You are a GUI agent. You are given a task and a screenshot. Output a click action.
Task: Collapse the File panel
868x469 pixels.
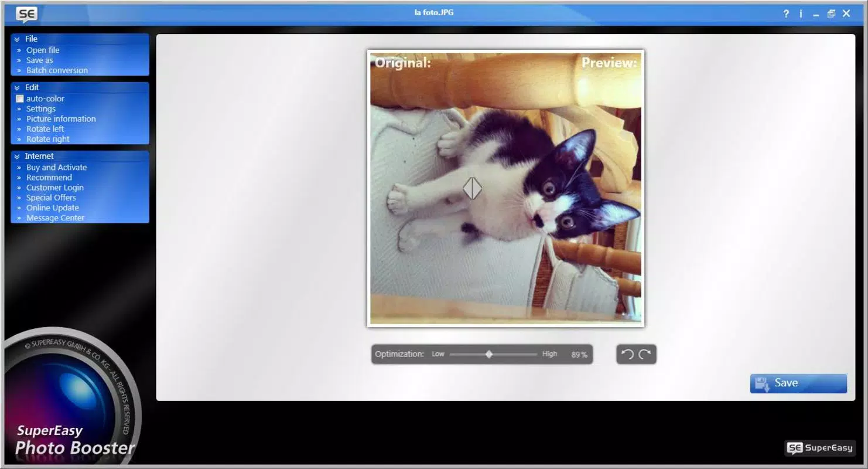coord(17,39)
